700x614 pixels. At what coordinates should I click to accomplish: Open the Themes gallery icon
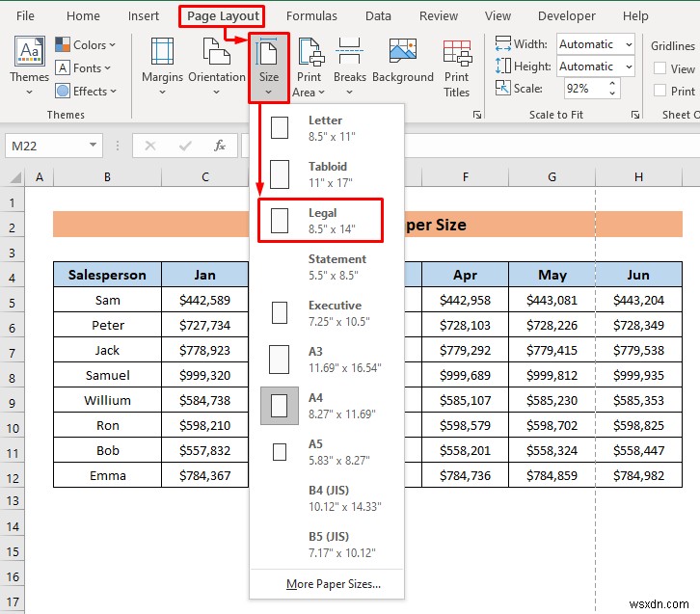tap(30, 51)
